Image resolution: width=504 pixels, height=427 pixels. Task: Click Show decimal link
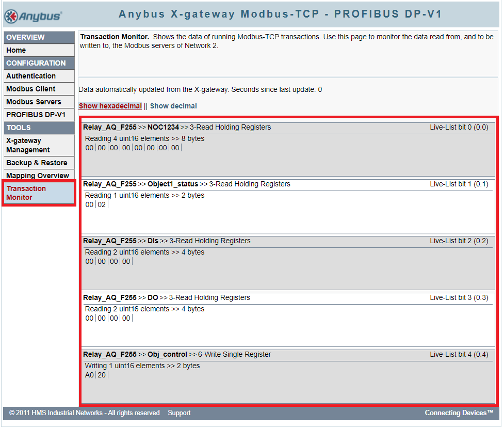pos(173,106)
